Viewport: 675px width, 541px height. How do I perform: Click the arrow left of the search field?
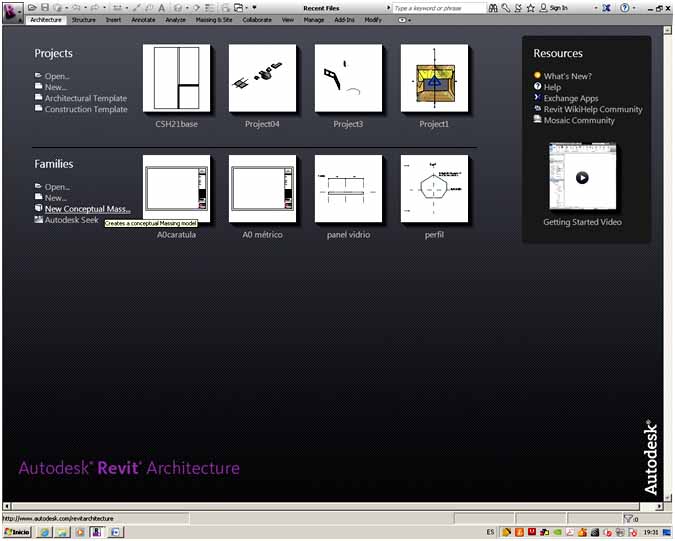(x=388, y=8)
